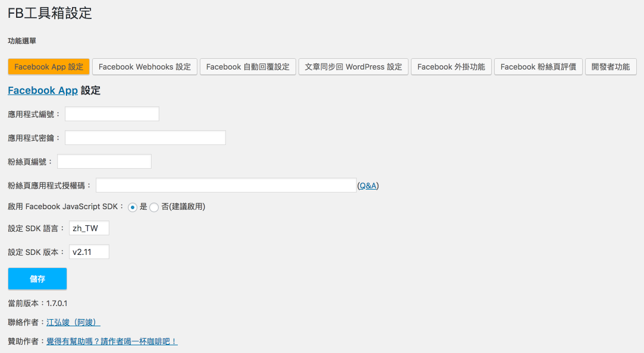The width and height of the screenshot is (644, 353).
Task: Click the 當前版本：1.7.0.1 text
Action: [x=38, y=304]
